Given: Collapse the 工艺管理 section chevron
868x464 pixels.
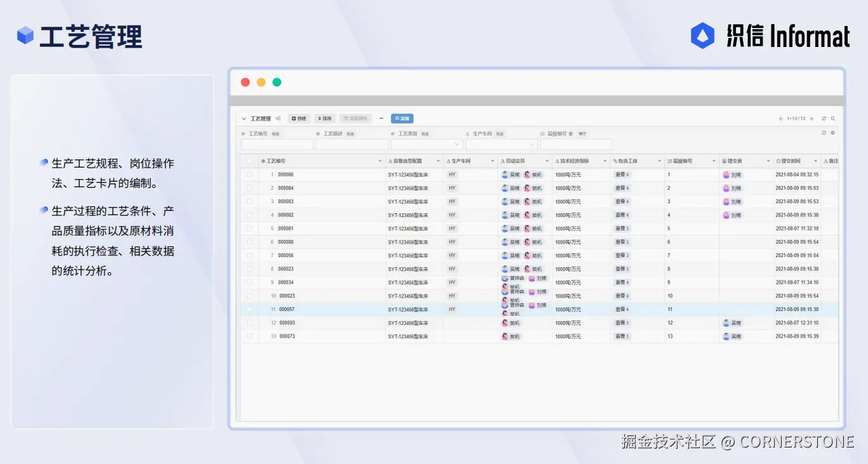Looking at the screenshot, I should [x=244, y=119].
